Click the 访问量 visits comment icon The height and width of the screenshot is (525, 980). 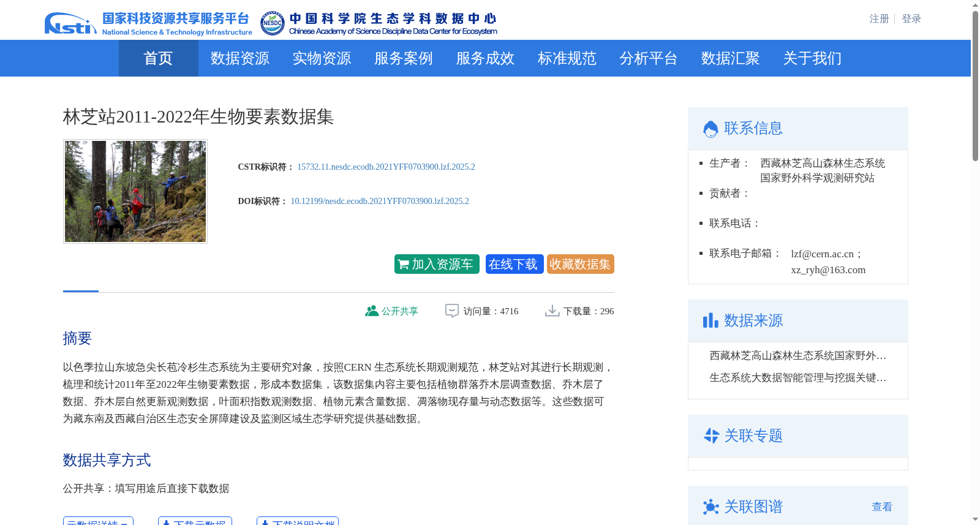(x=452, y=311)
